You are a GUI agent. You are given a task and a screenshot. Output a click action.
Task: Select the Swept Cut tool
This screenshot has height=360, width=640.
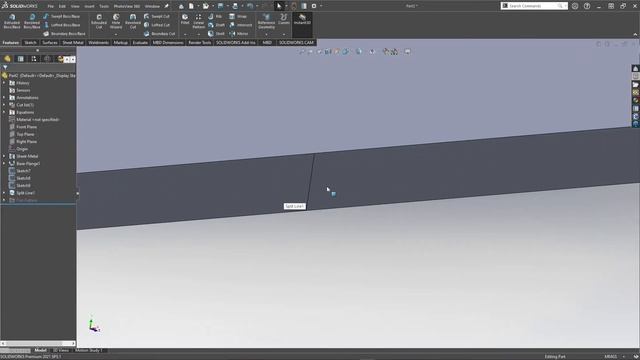157,16
